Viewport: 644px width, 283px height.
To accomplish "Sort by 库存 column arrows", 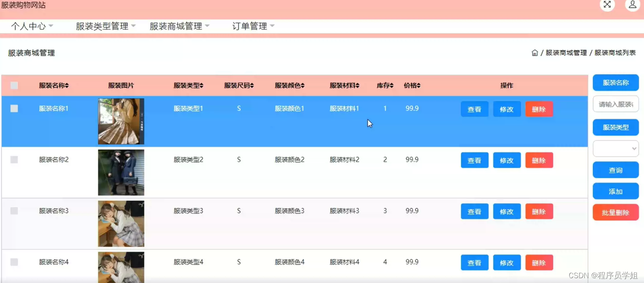I will coord(392,85).
